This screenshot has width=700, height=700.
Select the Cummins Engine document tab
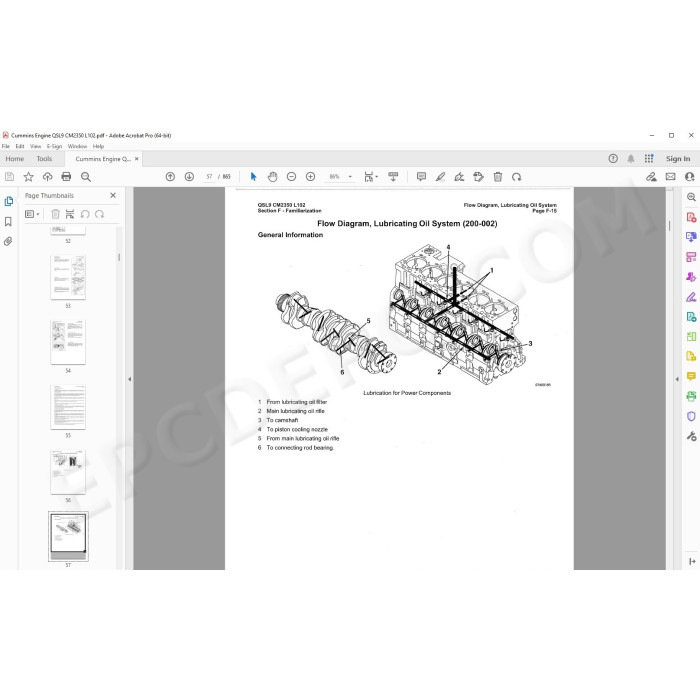(x=103, y=159)
